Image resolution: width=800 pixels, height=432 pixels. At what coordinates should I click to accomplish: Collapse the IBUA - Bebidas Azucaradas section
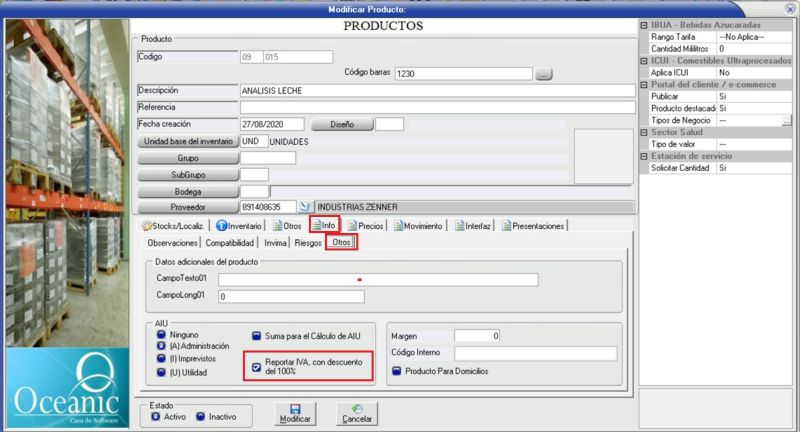[x=643, y=23]
